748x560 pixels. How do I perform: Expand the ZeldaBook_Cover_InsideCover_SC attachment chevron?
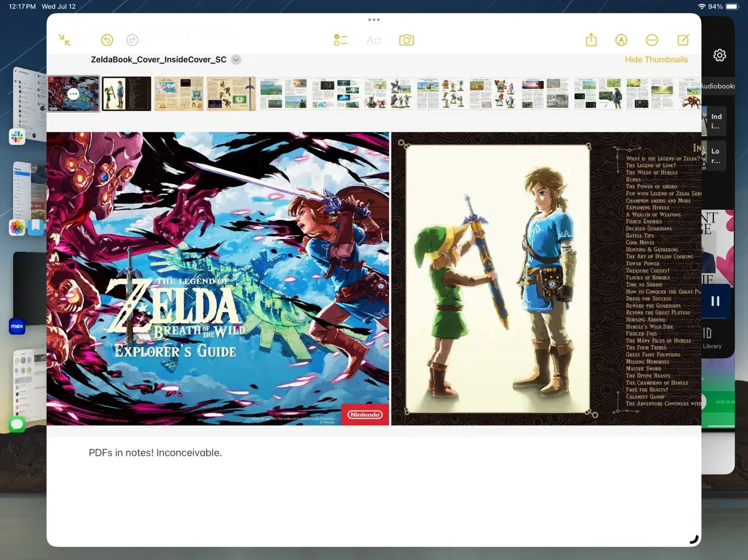[x=236, y=60]
